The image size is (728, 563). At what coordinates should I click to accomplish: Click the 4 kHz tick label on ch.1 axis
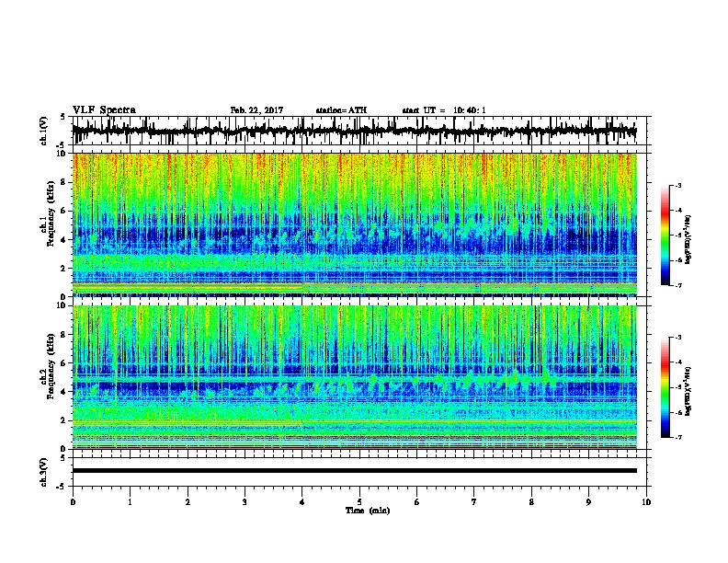64,240
